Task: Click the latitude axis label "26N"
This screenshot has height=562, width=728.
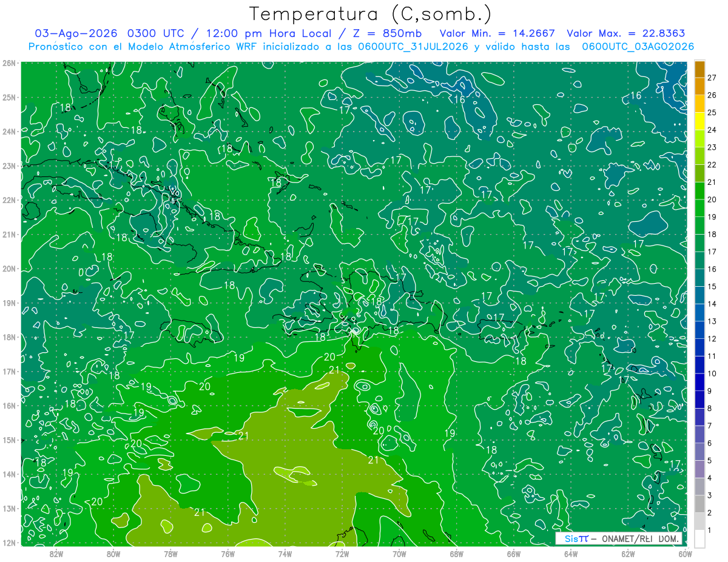Action: click(x=9, y=63)
